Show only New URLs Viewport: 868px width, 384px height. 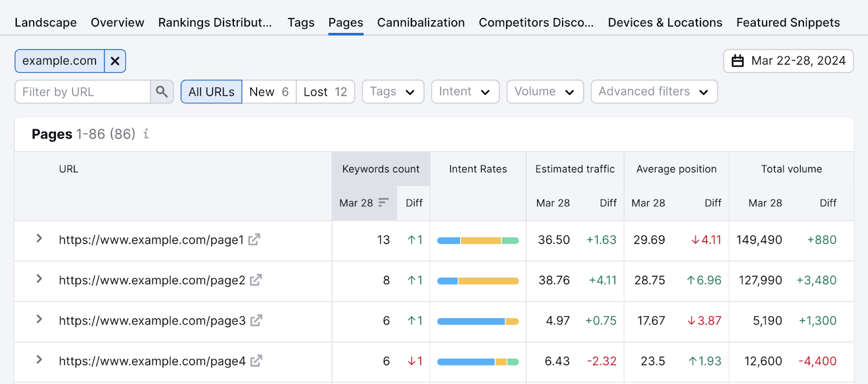(269, 92)
